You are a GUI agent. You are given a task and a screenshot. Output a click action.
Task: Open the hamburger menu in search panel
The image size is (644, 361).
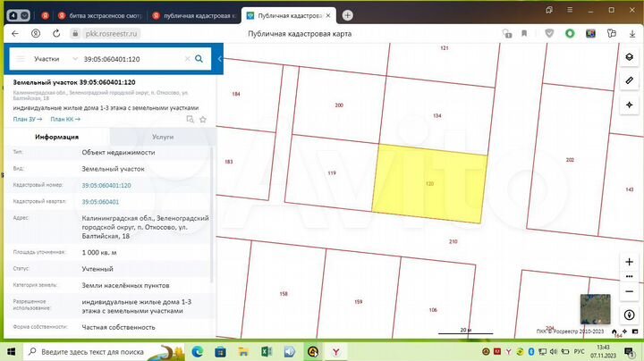coord(19,59)
